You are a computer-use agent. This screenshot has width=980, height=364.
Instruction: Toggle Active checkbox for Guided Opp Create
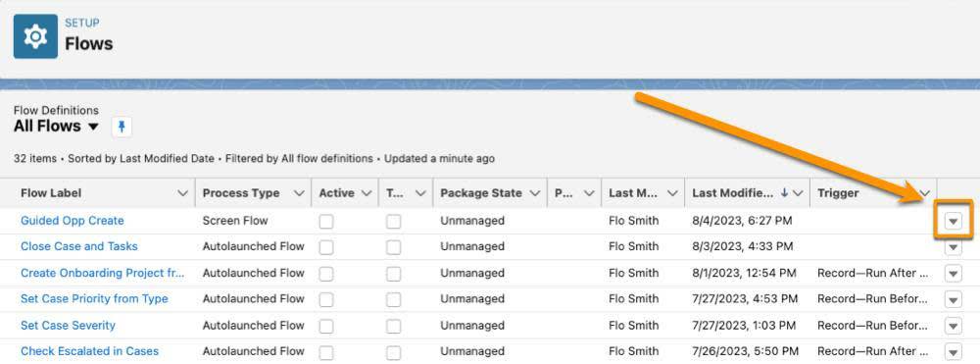click(x=326, y=222)
